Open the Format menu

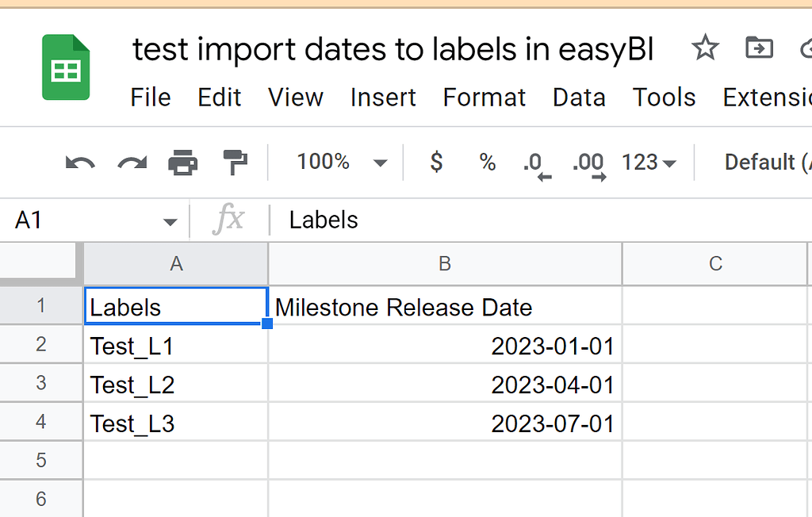[484, 97]
